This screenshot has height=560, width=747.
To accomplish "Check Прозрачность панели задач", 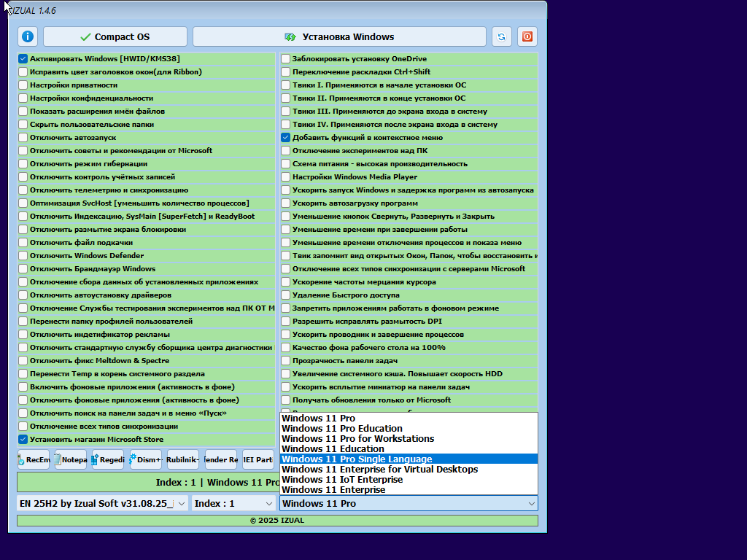I will pyautogui.click(x=285, y=360).
